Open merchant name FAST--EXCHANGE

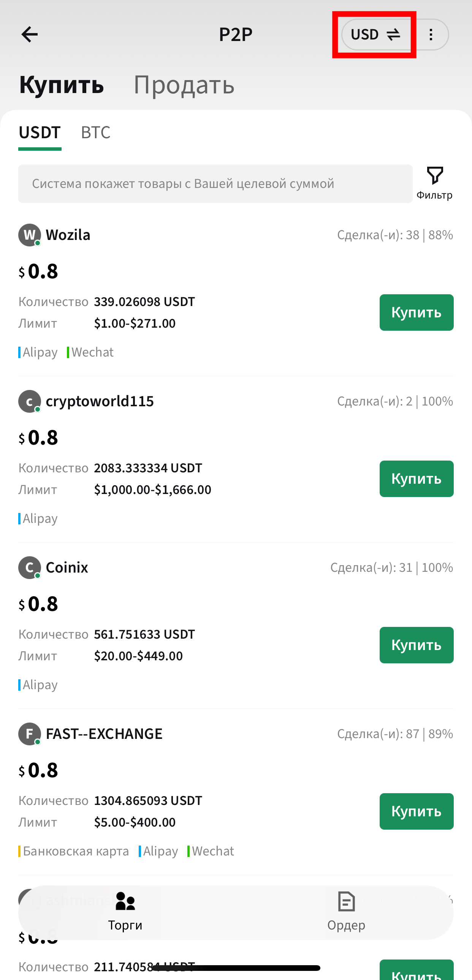pyautogui.click(x=104, y=734)
